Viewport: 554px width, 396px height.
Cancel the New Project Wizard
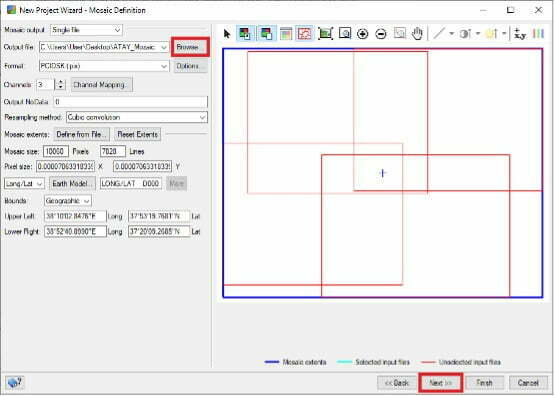[x=528, y=383]
